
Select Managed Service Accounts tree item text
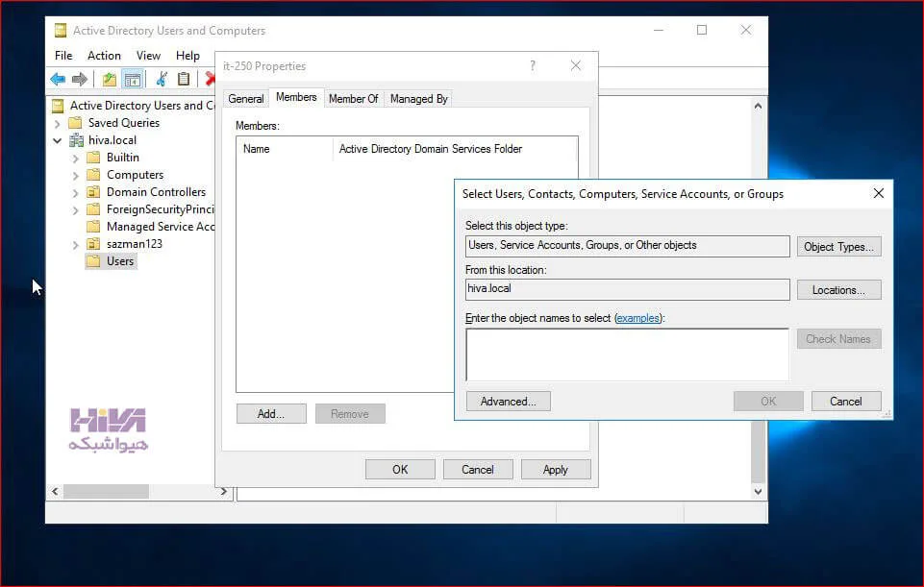[161, 227]
